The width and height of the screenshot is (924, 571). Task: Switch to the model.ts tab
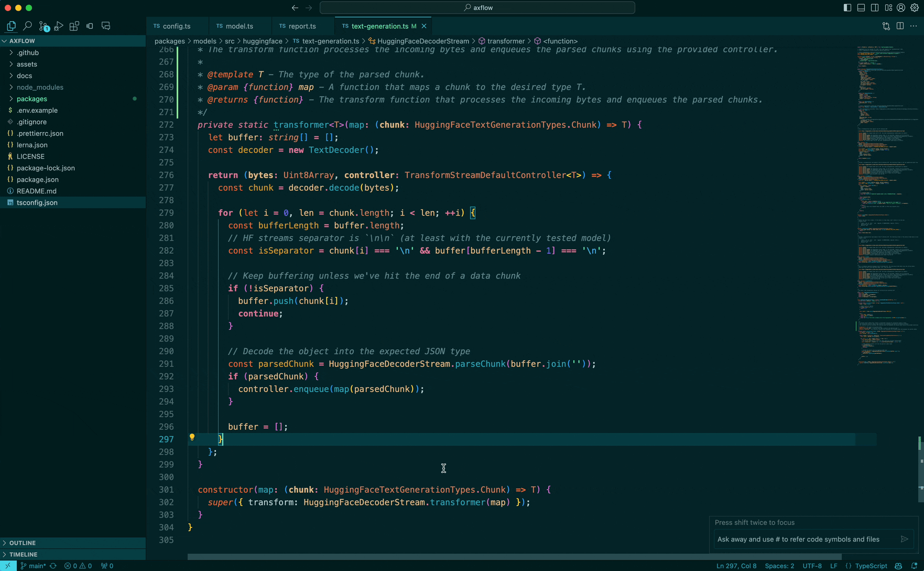(239, 26)
